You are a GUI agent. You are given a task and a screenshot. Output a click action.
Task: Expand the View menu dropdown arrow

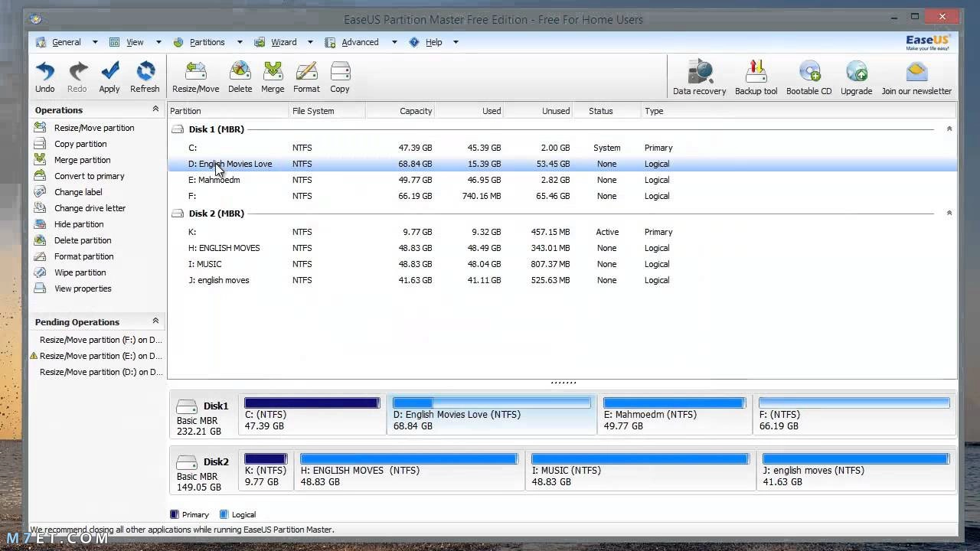point(158,42)
